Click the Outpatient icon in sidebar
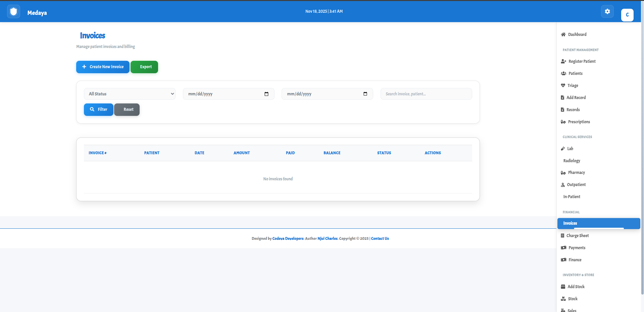This screenshot has width=644, height=312. pos(563,184)
